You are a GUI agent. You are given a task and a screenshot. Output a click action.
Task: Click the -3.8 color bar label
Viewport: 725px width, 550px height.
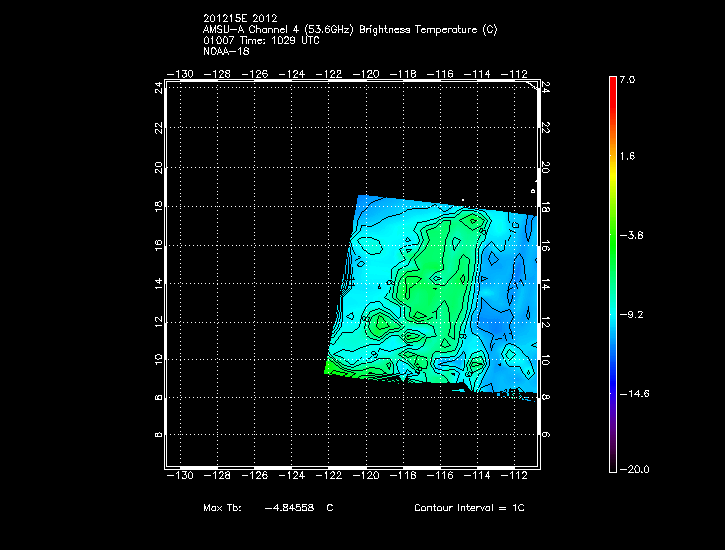click(x=632, y=236)
